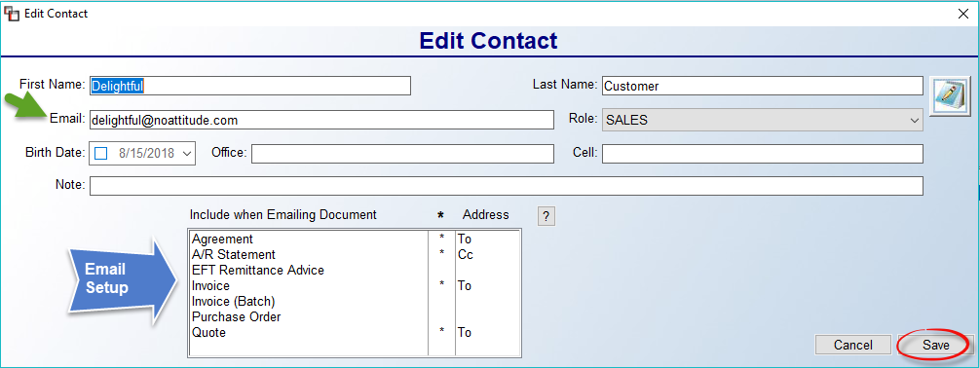980x368 pixels.
Task: Click the To address for Agreement
Action: click(x=465, y=239)
